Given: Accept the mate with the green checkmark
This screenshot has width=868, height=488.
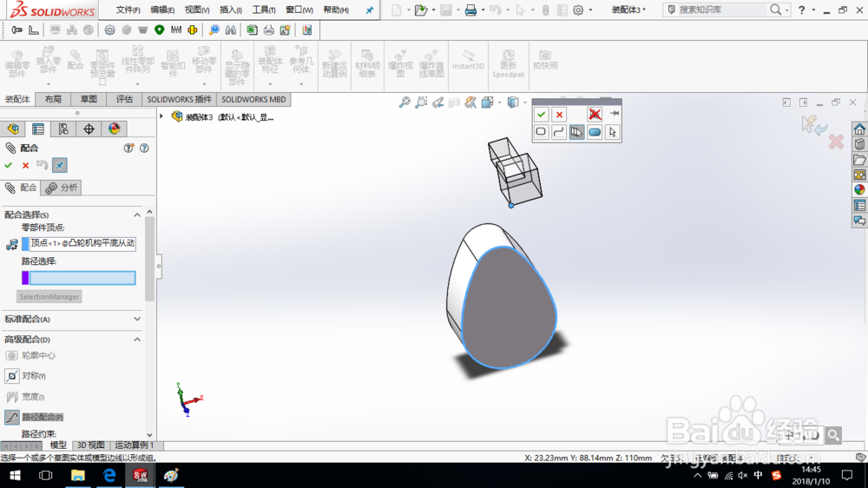Looking at the screenshot, I should coord(9,165).
